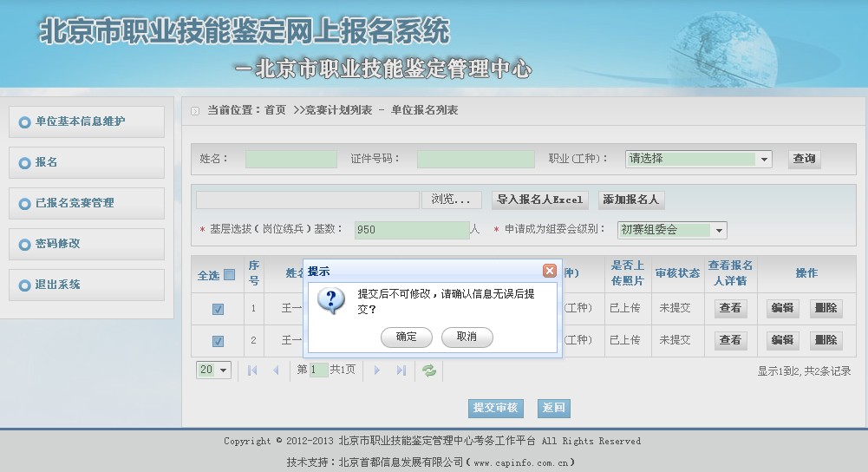
Task: Jump to last page arrow icon
Action: (x=401, y=370)
